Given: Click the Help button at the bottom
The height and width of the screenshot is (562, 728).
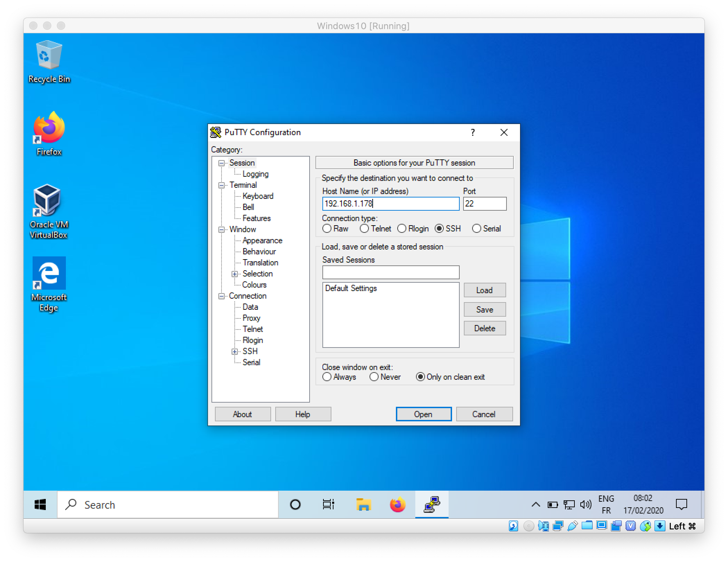Looking at the screenshot, I should [x=303, y=414].
